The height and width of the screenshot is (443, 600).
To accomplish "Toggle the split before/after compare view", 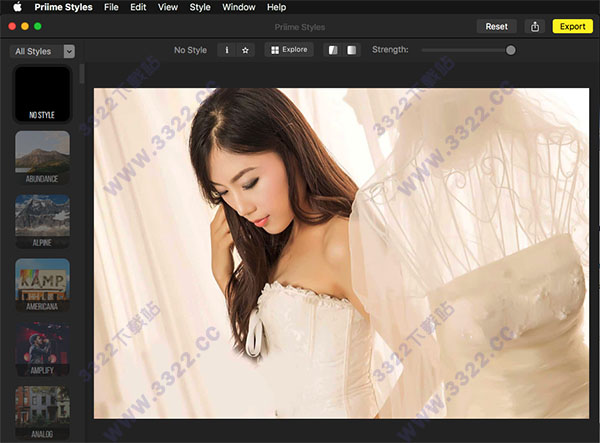I will 333,50.
